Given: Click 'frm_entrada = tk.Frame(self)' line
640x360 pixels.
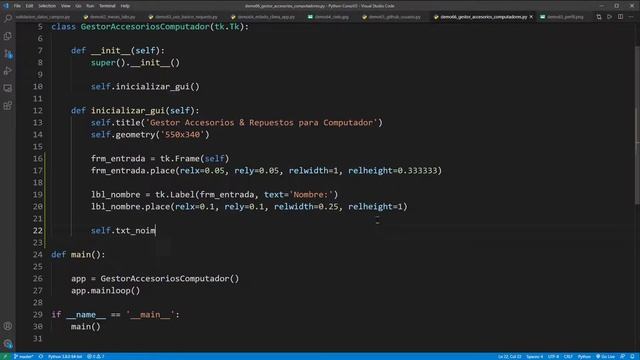Looking at the screenshot, I should point(160,158).
